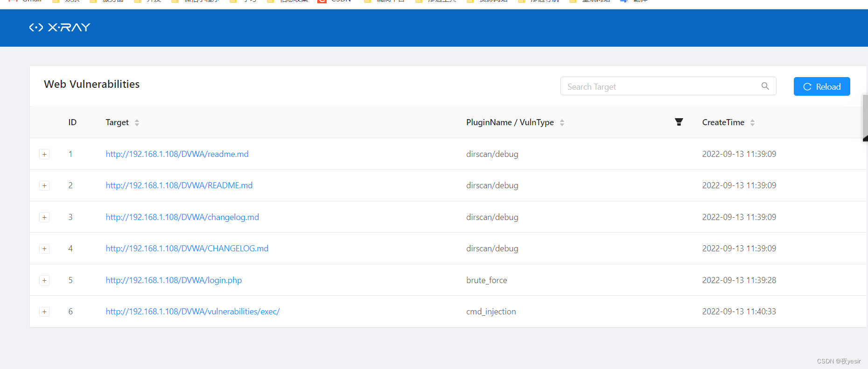The height and width of the screenshot is (369, 868).
Task: Expand row 2 README.md details
Action: [44, 185]
